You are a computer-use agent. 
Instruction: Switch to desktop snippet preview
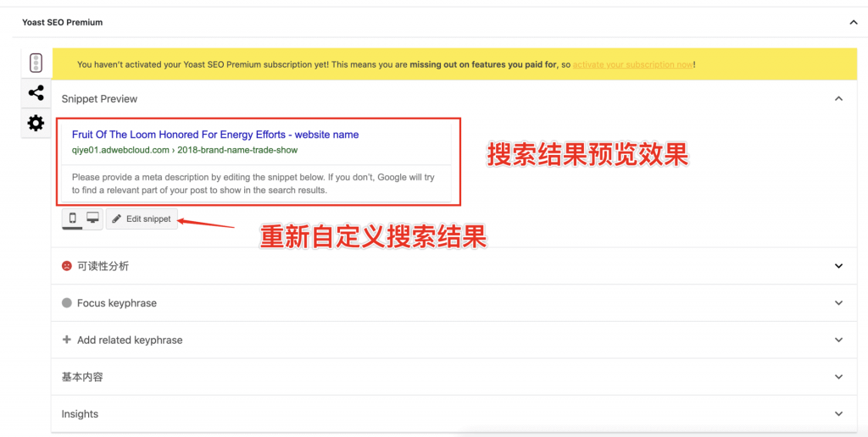pyautogui.click(x=92, y=218)
